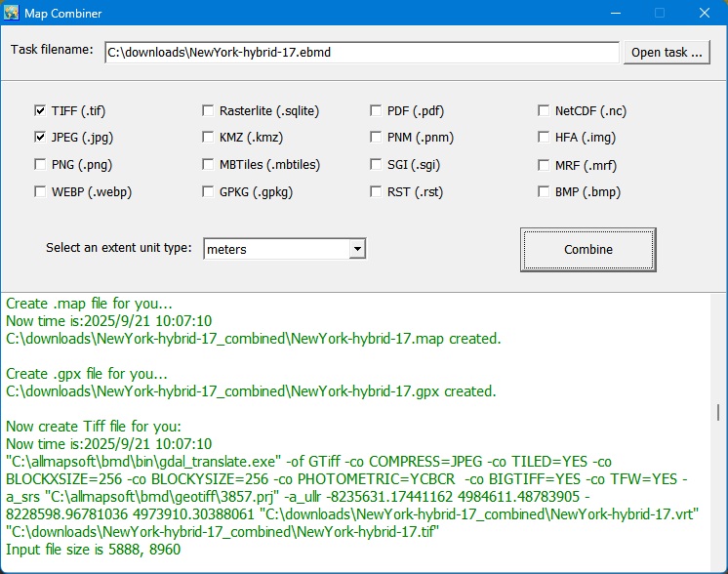Uncheck the JPEG (.jpg) format checkbox
This screenshot has height=574, width=728.
click(40, 139)
